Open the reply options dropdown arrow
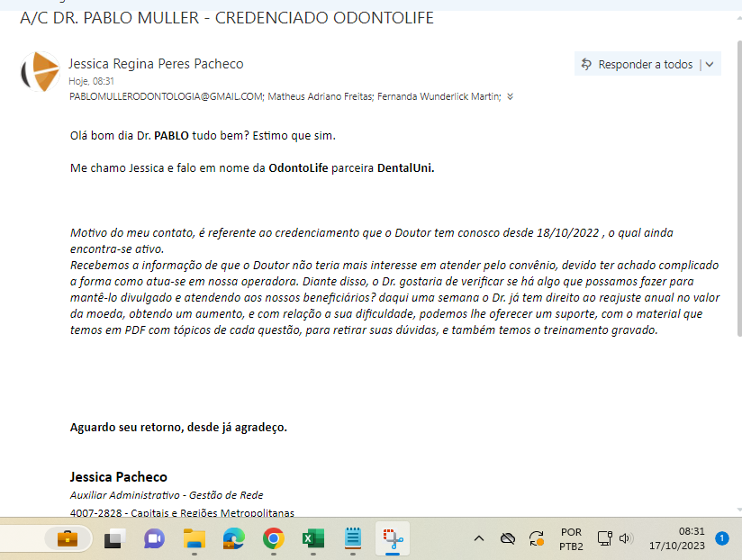Screen dimensions: 742x560 (x=710, y=64)
